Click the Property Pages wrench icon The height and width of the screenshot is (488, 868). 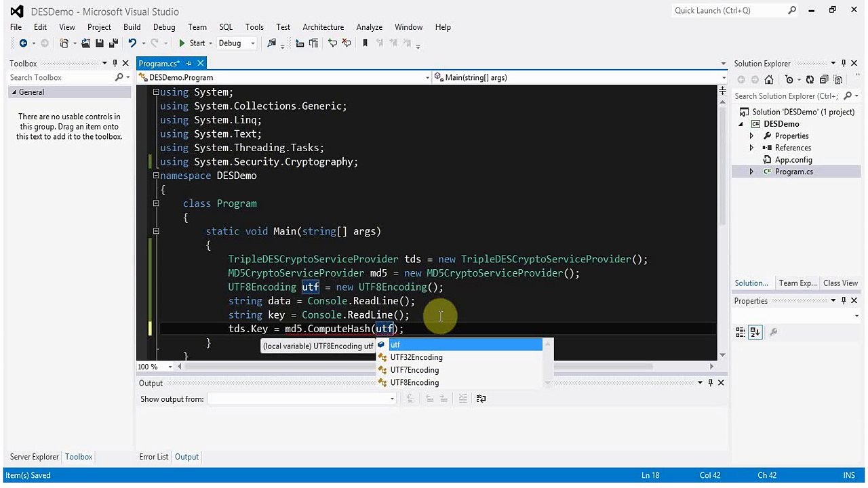(774, 332)
